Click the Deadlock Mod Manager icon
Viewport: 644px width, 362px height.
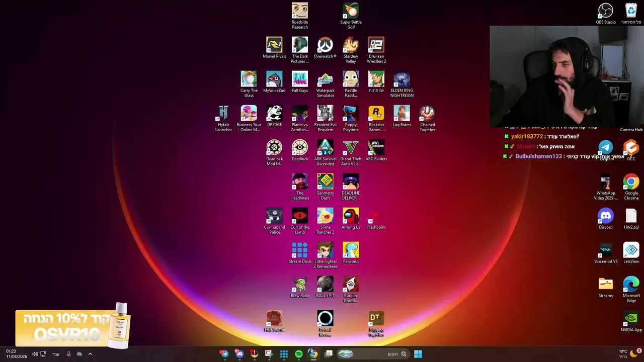pyautogui.click(x=274, y=152)
